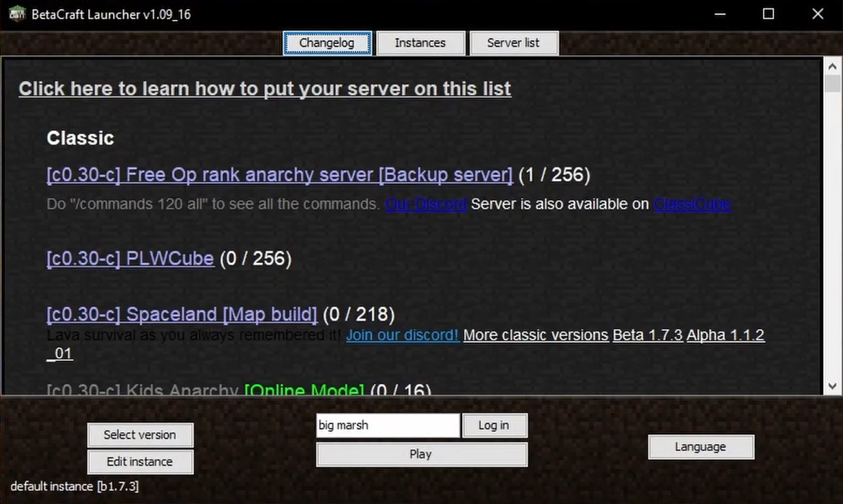Image resolution: width=843 pixels, height=504 pixels.
Task: Open the More classic versions link
Action: 535,335
